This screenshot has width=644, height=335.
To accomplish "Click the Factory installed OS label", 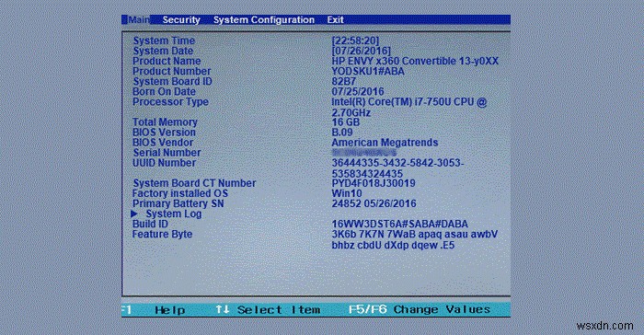I will pos(180,193).
